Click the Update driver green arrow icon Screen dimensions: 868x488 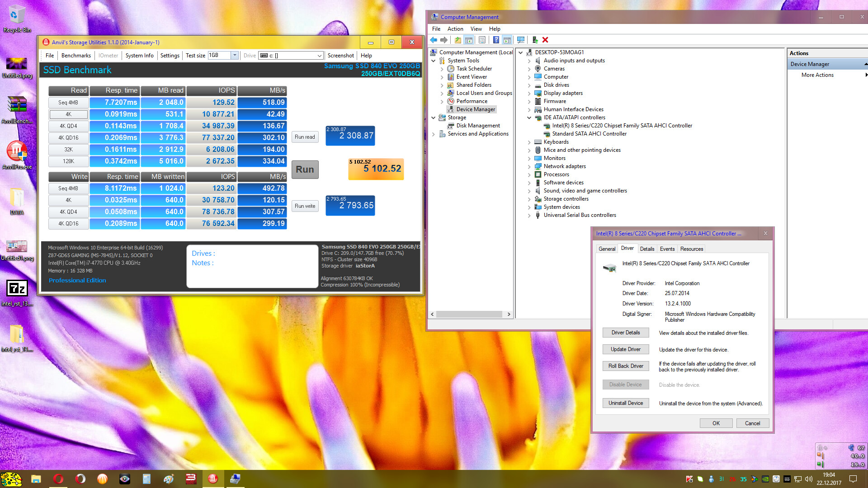pos(535,40)
